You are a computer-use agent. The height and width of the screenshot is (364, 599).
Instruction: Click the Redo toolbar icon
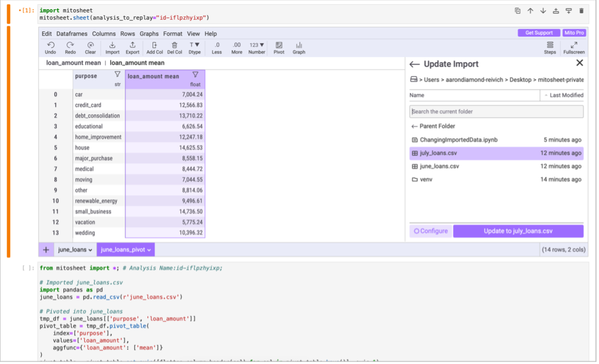(x=71, y=45)
